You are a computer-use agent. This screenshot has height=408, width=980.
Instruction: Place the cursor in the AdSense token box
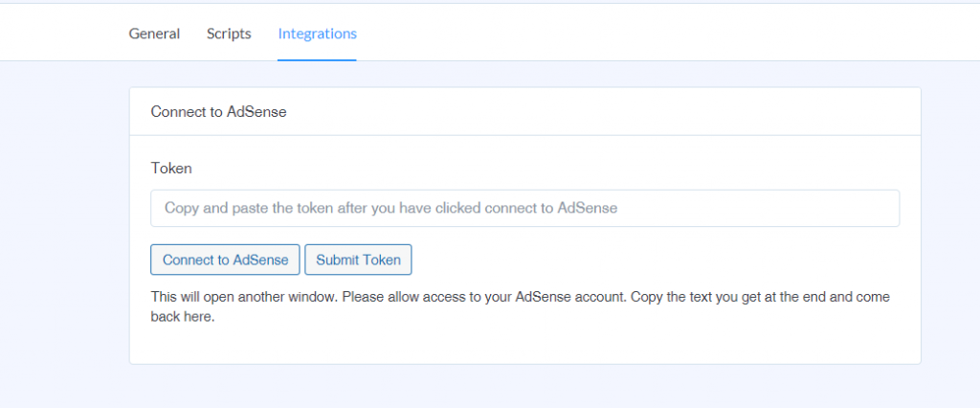525,209
